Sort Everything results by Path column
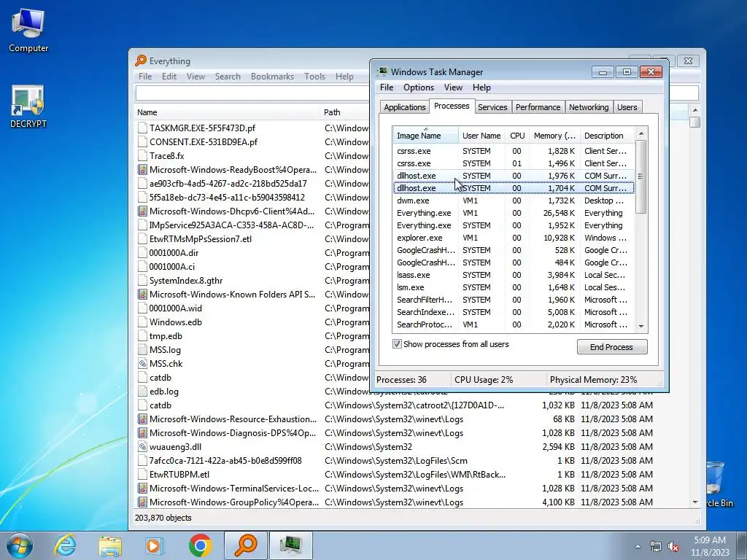Image resolution: width=747 pixels, height=560 pixels. click(x=346, y=112)
